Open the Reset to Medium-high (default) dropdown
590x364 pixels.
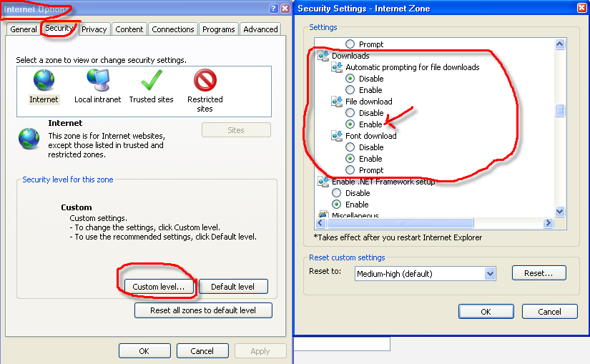490,274
